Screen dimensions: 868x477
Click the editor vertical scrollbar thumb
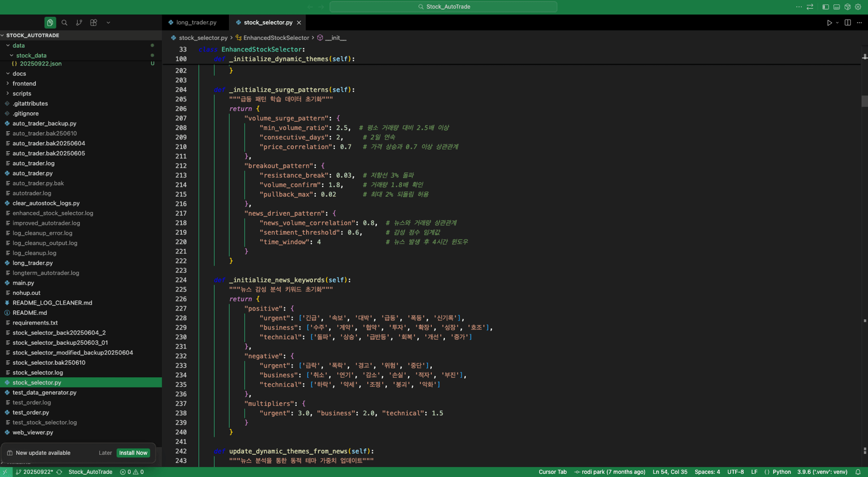865,101
